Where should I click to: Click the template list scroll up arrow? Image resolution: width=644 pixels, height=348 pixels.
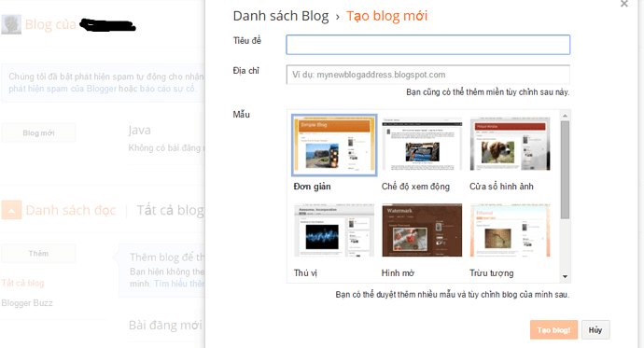[x=566, y=116]
